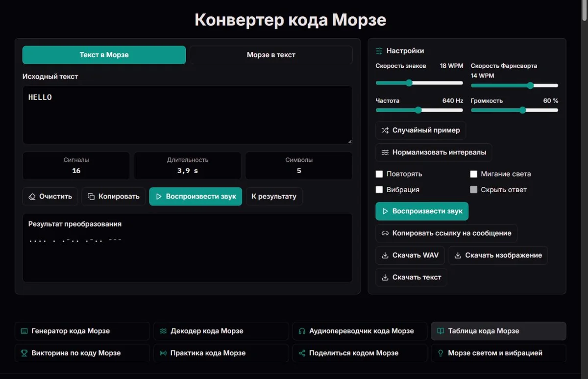Image resolution: width=588 pixels, height=379 pixels.
Task: Open Морзе светом и вибрацией link
Action: [x=498, y=353]
